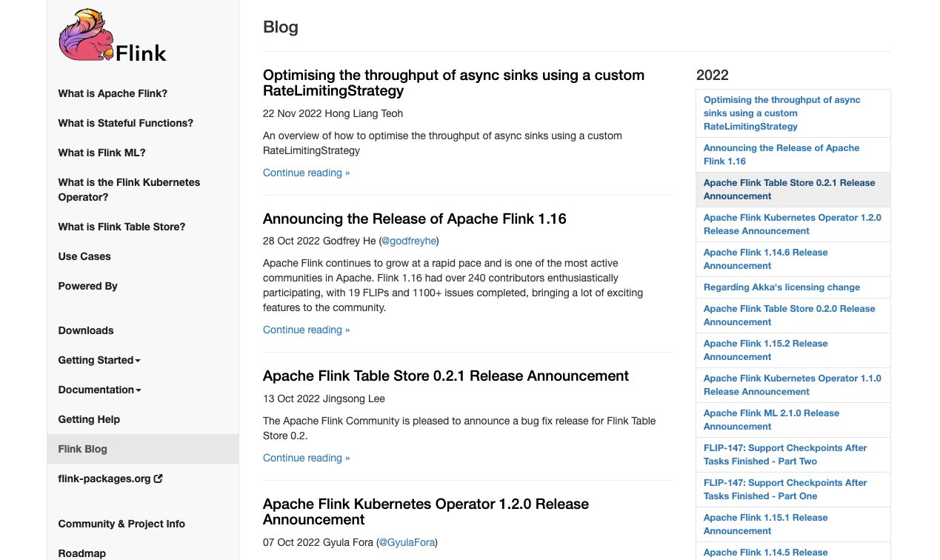Expand the Getting Started dropdown
This screenshot has width=940, height=560.
(99, 360)
